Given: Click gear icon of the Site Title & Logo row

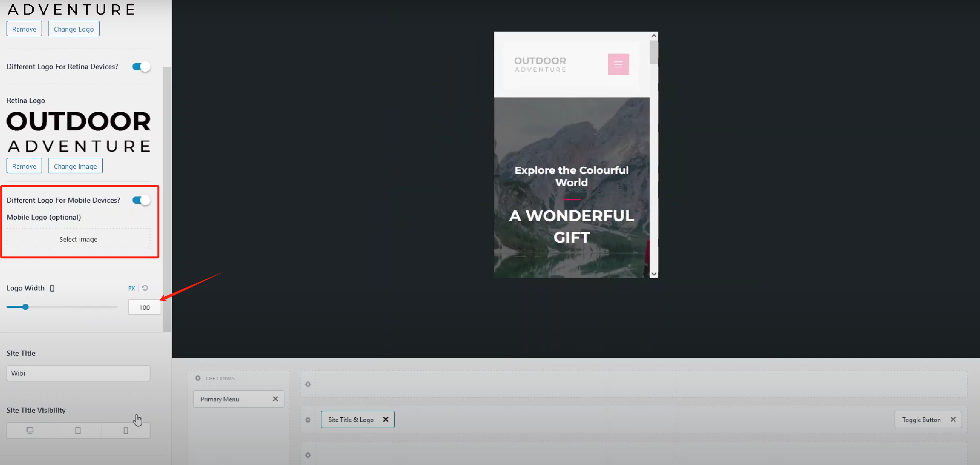Looking at the screenshot, I should (308, 420).
